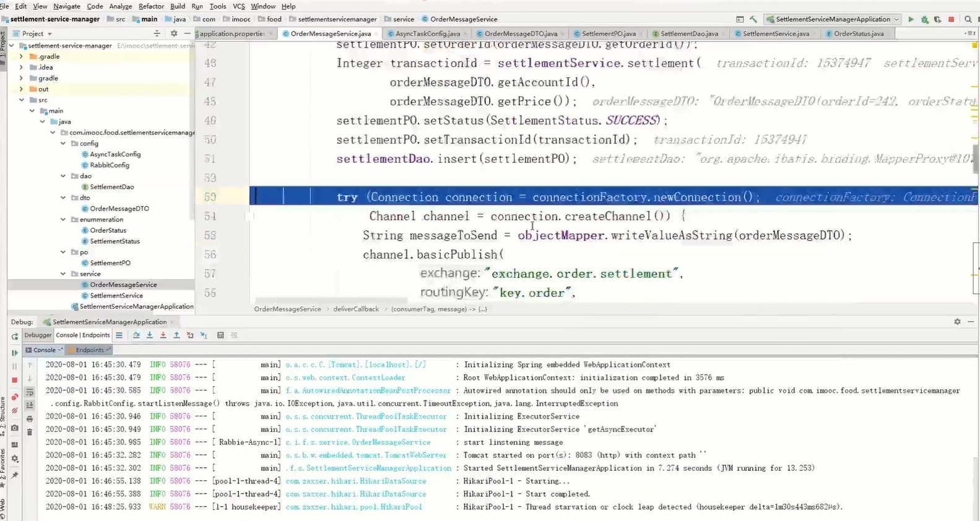
Task: Click Drop Frame debugger icon
Action: [190, 335]
